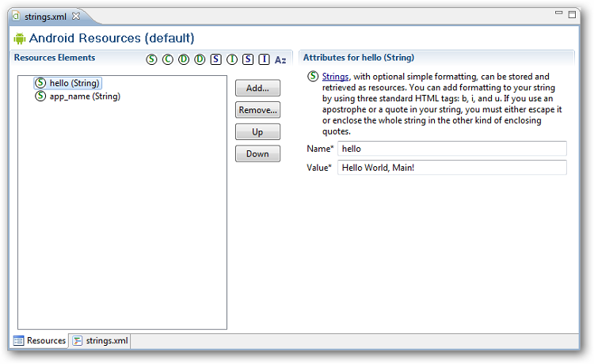
Task: Toggle the second circled D Drawable filter
Action: tap(200, 59)
